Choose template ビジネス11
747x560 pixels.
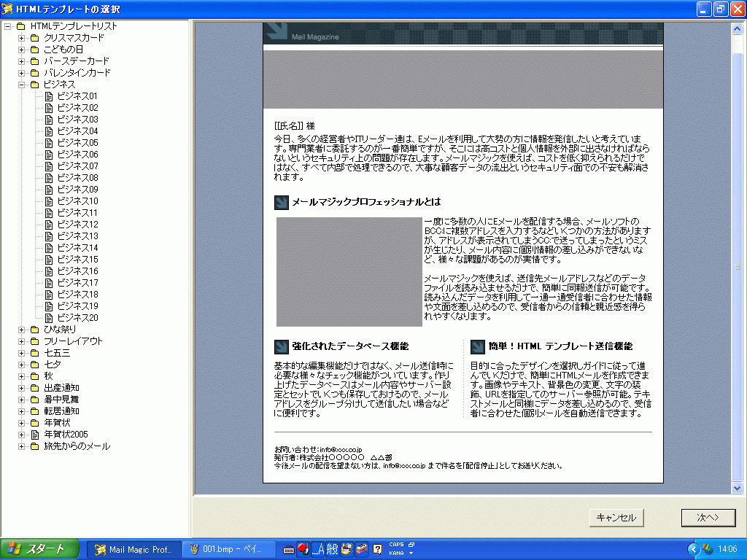(77, 213)
